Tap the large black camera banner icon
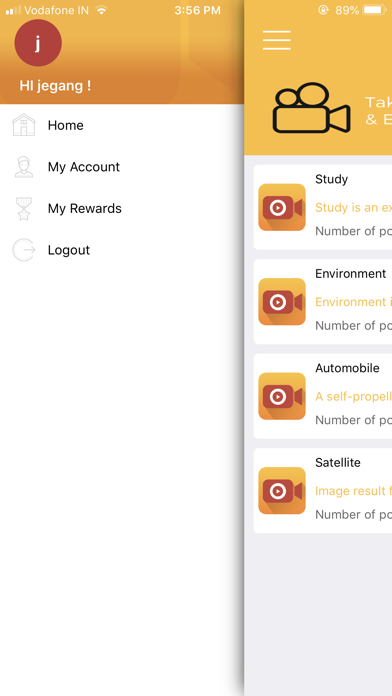The width and height of the screenshot is (392, 696). (311, 108)
